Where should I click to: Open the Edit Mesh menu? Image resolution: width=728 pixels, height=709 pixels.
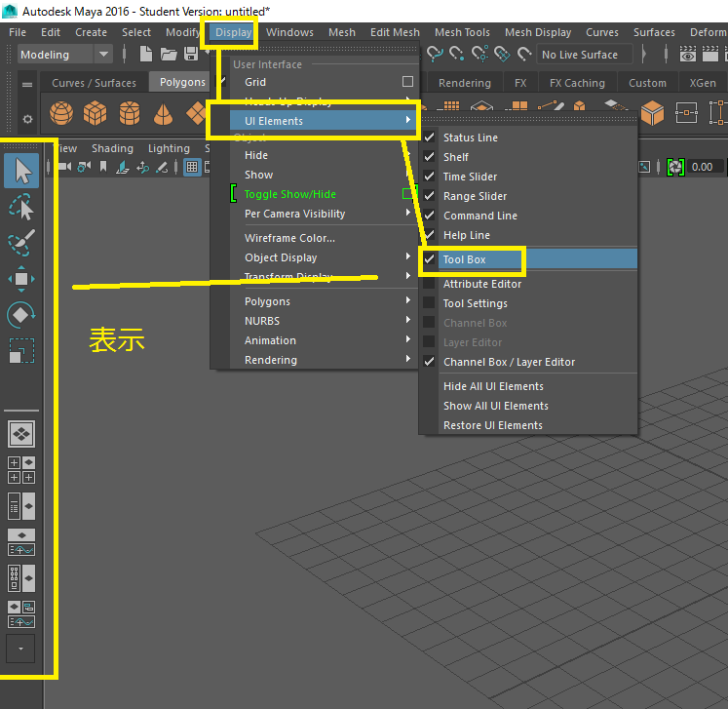coord(395,32)
